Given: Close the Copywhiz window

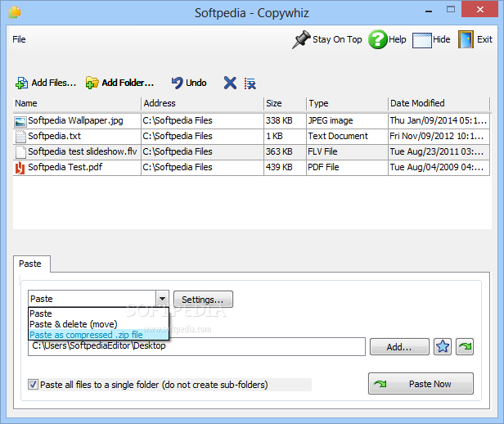Looking at the screenshot, I should (x=480, y=9).
